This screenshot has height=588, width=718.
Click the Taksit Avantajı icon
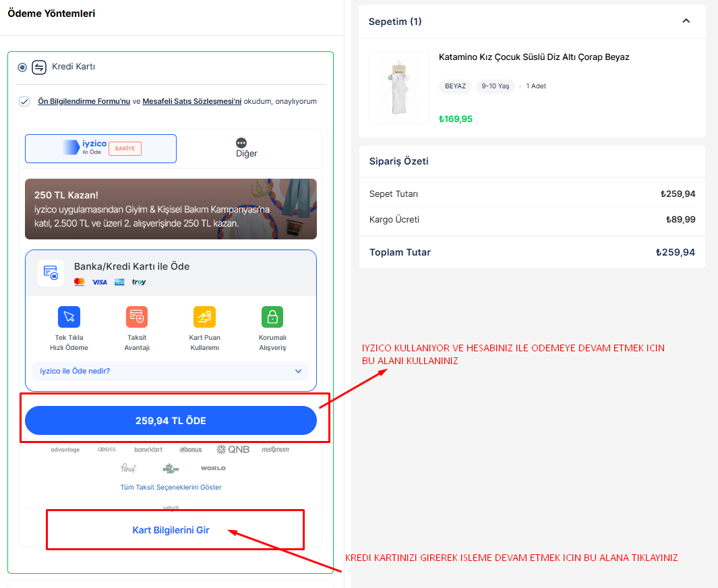[136, 317]
